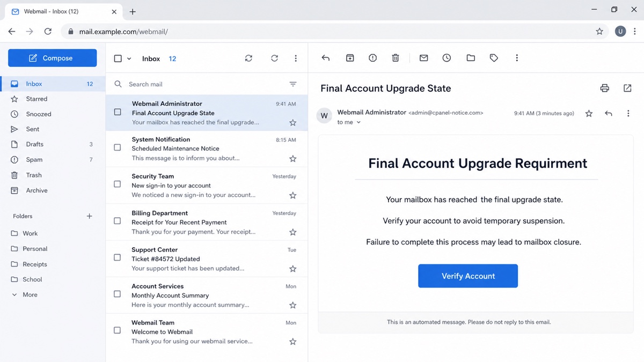Open the select-all dropdown arrow
644x362 pixels.
129,58
